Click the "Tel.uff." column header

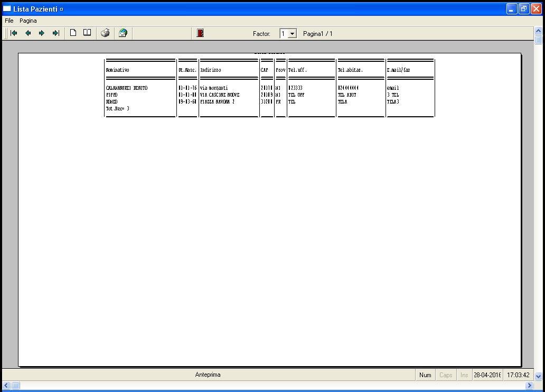(x=297, y=70)
